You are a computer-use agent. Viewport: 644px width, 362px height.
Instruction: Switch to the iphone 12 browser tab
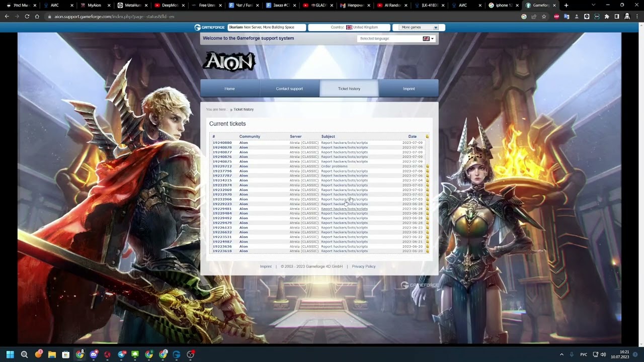pos(504,5)
